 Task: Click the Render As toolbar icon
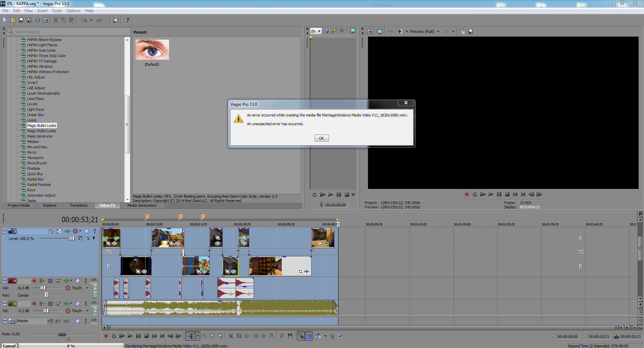pyautogui.click(x=37, y=20)
